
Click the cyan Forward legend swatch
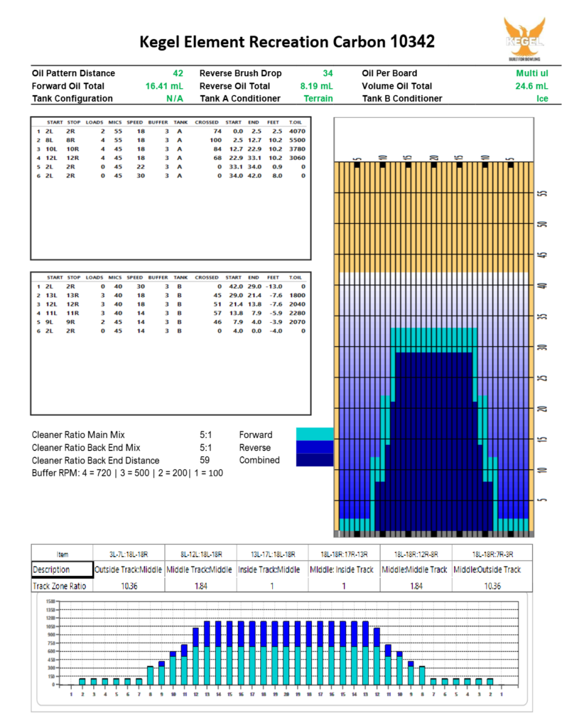click(x=313, y=434)
